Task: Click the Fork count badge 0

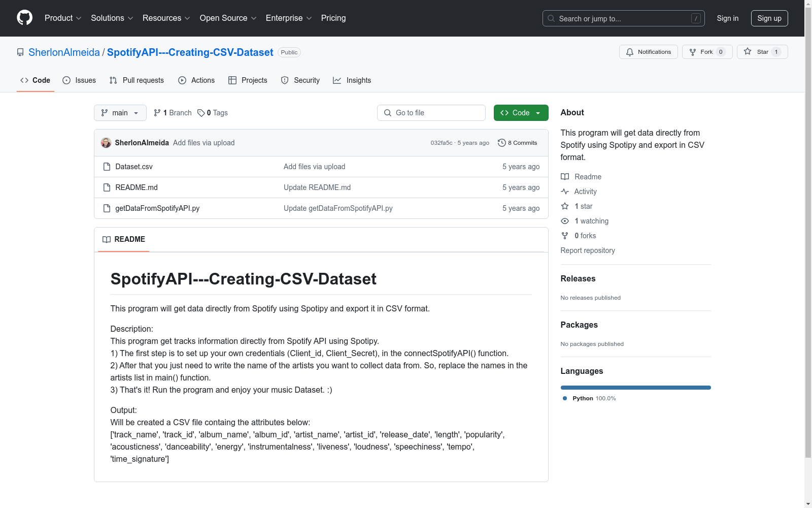Action: tap(721, 52)
